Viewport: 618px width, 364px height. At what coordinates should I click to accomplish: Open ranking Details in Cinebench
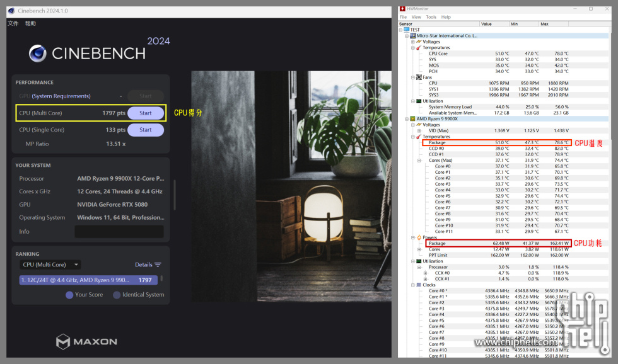[x=148, y=265]
